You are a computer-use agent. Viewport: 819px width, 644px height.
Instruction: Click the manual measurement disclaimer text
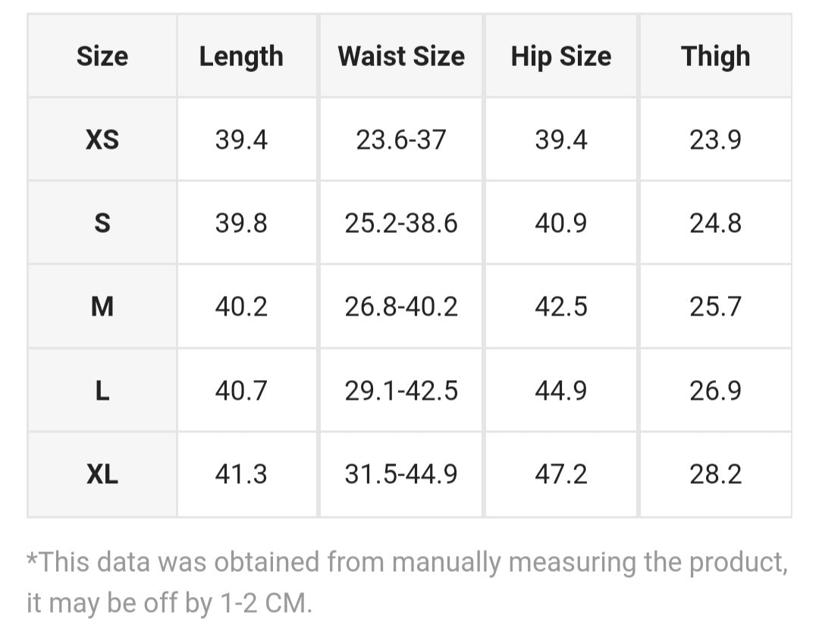[407, 583]
